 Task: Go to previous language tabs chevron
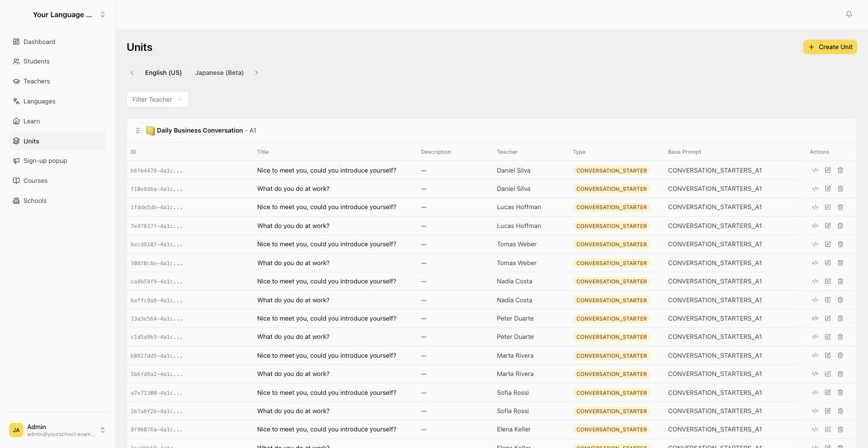point(132,73)
